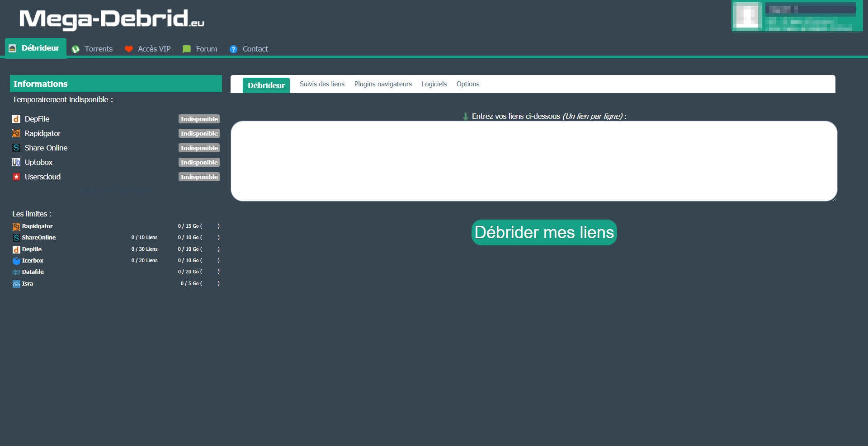
Task: Click the Indisponible badge for DepFile
Action: point(199,119)
